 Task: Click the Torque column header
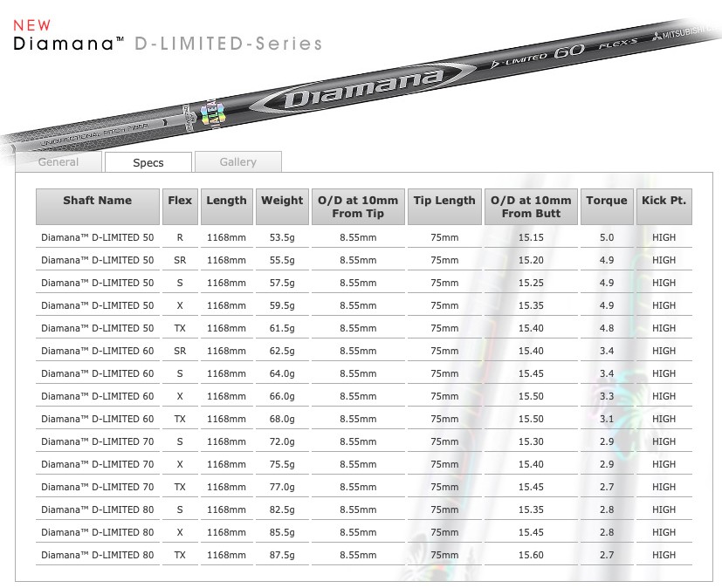606,201
